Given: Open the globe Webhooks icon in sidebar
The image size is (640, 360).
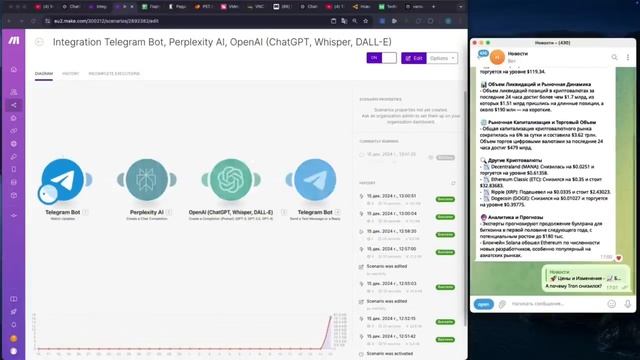Looking at the screenshot, I should click(x=14, y=144).
